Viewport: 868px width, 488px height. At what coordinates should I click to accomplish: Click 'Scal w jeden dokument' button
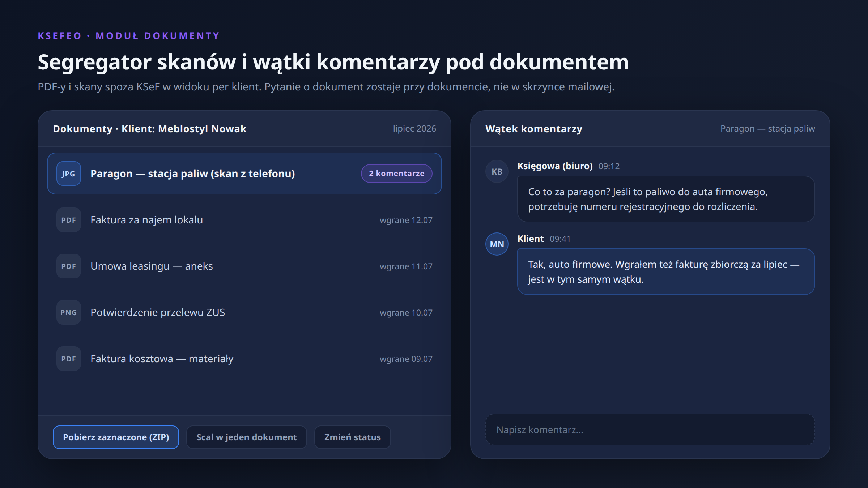(x=246, y=437)
